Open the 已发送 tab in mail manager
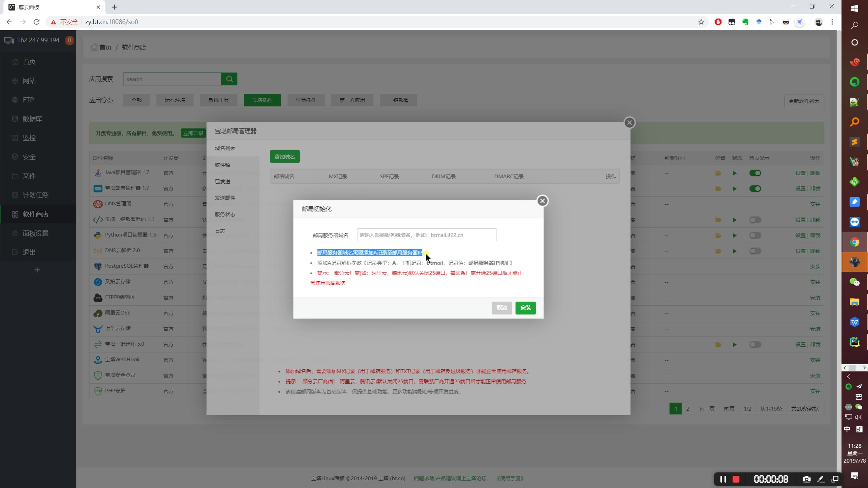Viewport: 868px width, 488px height. [x=222, y=181]
